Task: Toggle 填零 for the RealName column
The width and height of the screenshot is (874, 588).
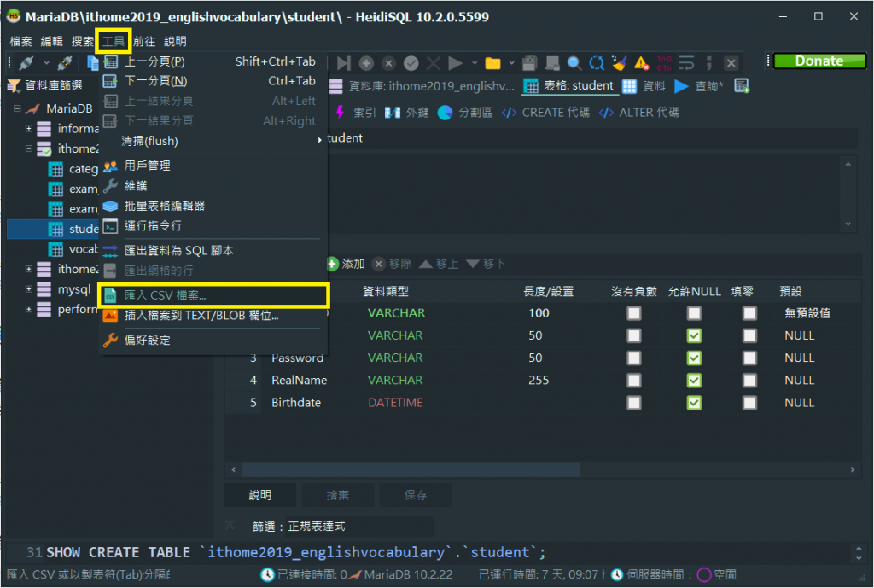Action: coord(749,380)
